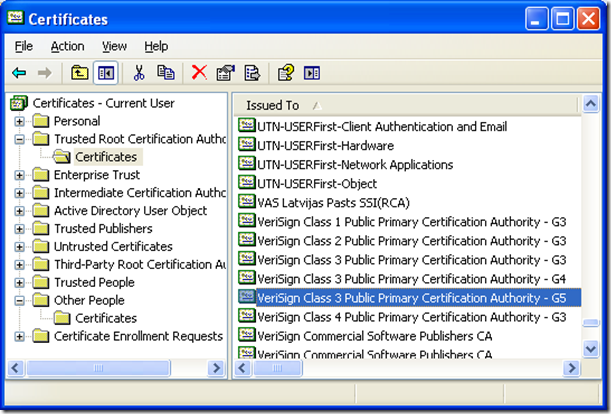The image size is (611, 414).
Task: Click certificate icon of UTN-USERFirst-Object row
Action: tap(247, 182)
